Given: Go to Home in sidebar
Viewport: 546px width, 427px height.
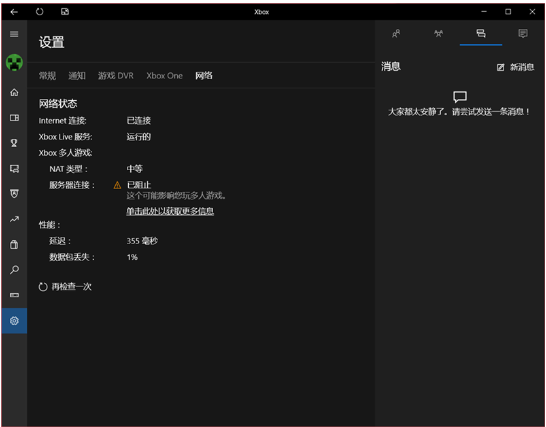Looking at the screenshot, I should pos(14,92).
